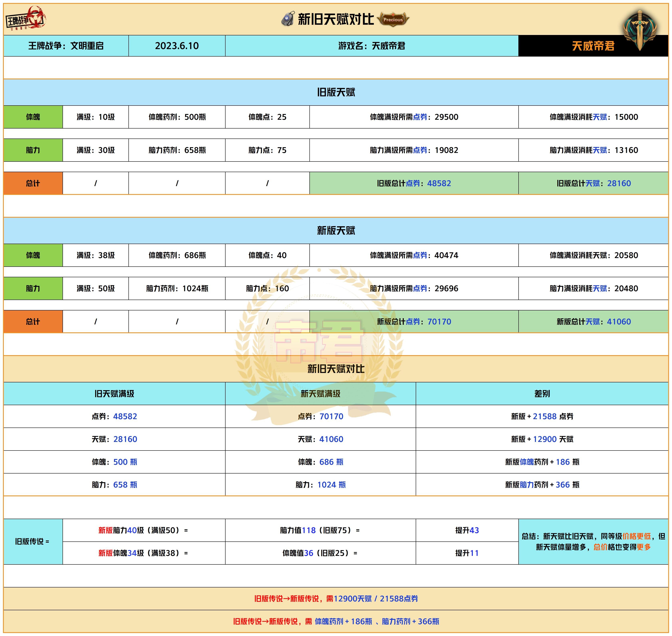
Task: Select cell 脑力点：75
Action: click(267, 150)
